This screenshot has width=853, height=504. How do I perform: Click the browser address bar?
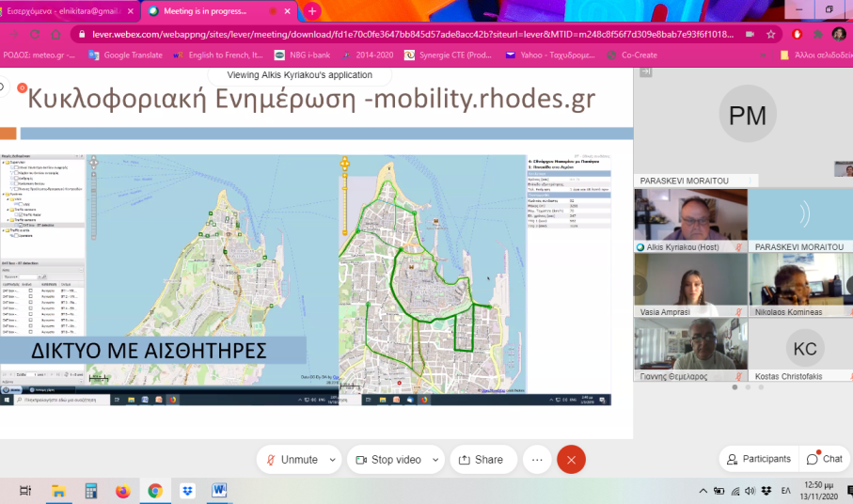click(x=414, y=34)
